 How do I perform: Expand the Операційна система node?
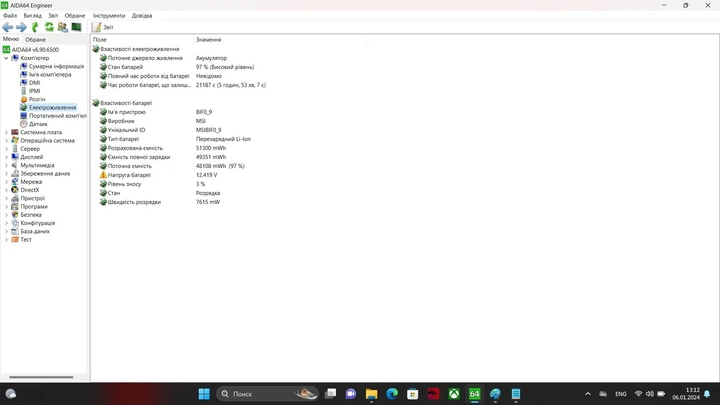coord(6,141)
